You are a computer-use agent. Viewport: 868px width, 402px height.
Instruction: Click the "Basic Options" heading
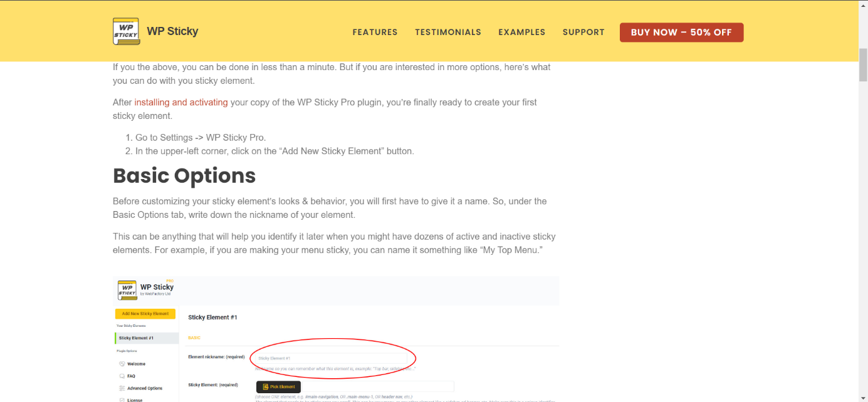184,176
